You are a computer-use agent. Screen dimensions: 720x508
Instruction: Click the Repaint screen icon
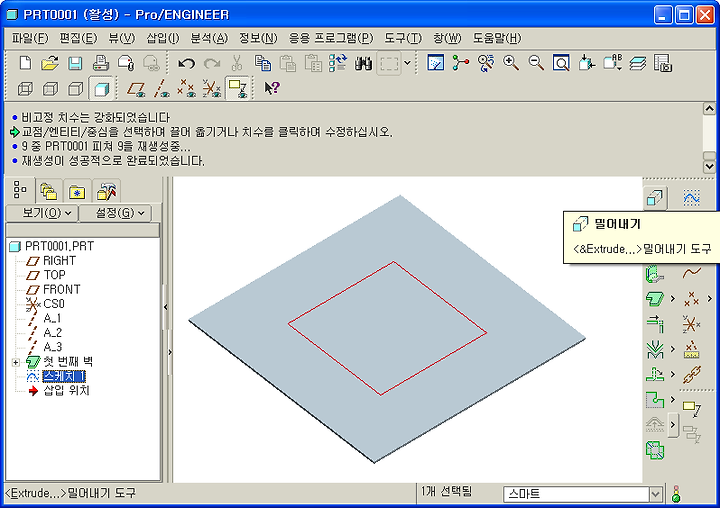click(x=435, y=62)
